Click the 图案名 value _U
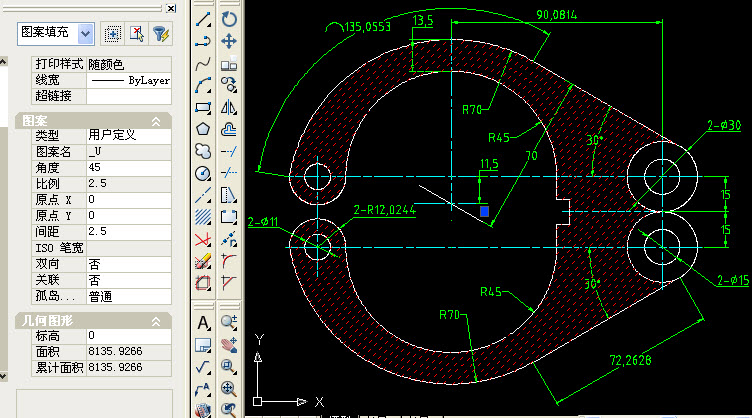Screen dimensions: 752x418 click(129, 152)
